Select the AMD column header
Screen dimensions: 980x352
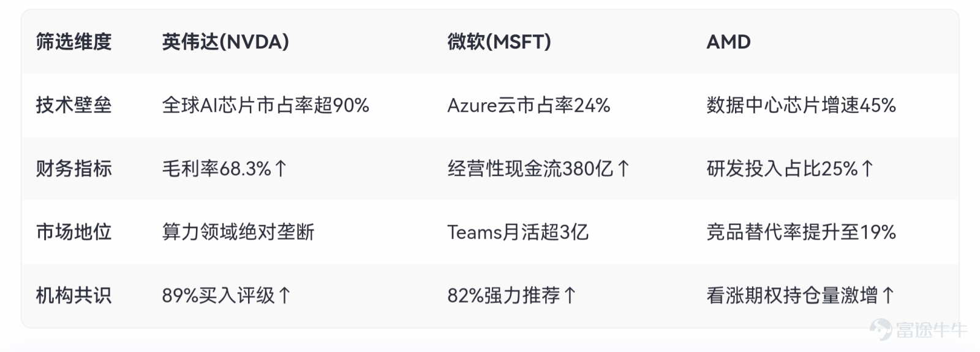coord(728,42)
